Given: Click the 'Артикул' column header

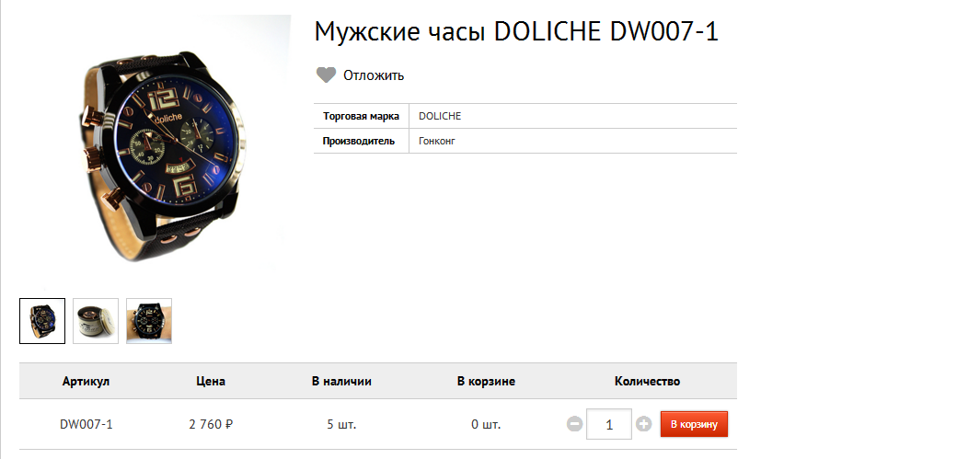Looking at the screenshot, I should pyautogui.click(x=86, y=381).
